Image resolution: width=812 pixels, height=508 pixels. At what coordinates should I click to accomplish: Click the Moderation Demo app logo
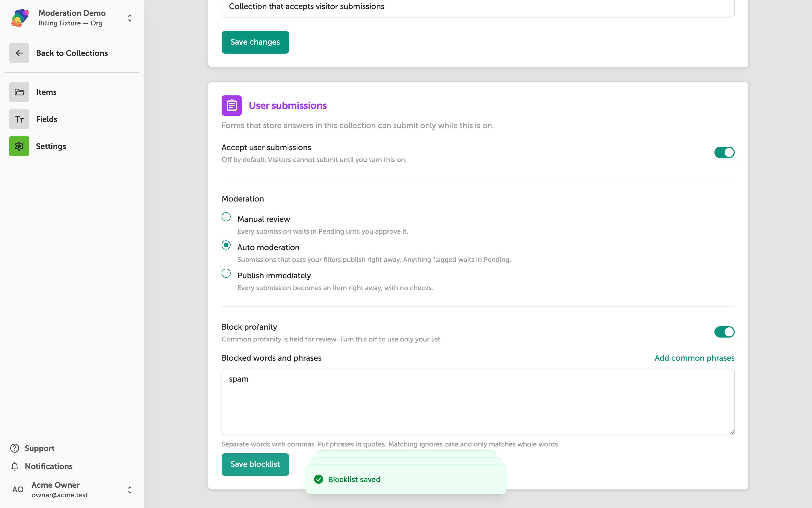(x=20, y=18)
